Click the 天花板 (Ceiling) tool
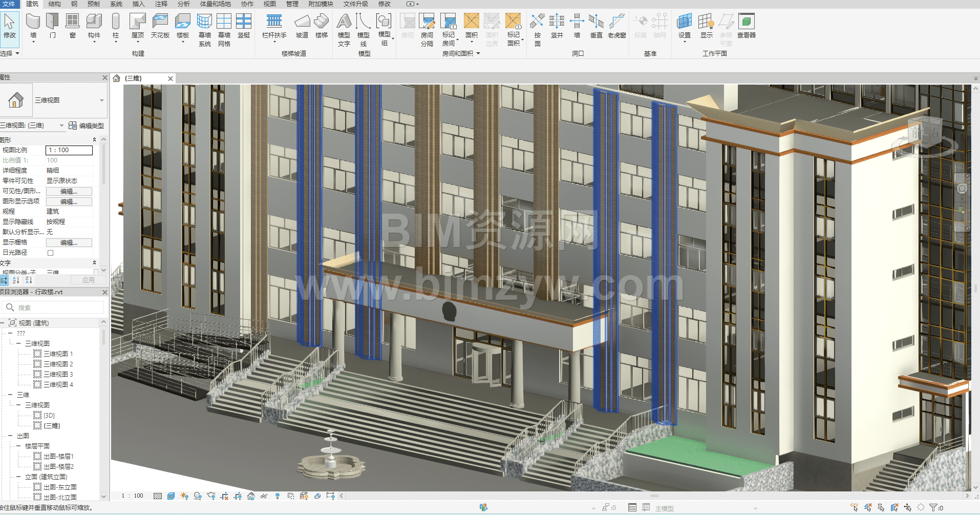This screenshot has height=515, width=980. coord(160,26)
